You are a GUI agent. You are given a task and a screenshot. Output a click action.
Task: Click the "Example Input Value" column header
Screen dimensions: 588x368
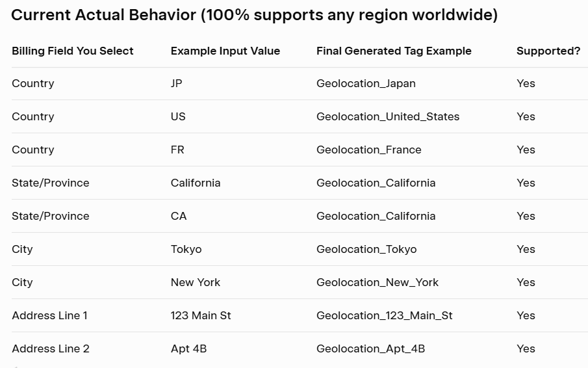coord(225,51)
